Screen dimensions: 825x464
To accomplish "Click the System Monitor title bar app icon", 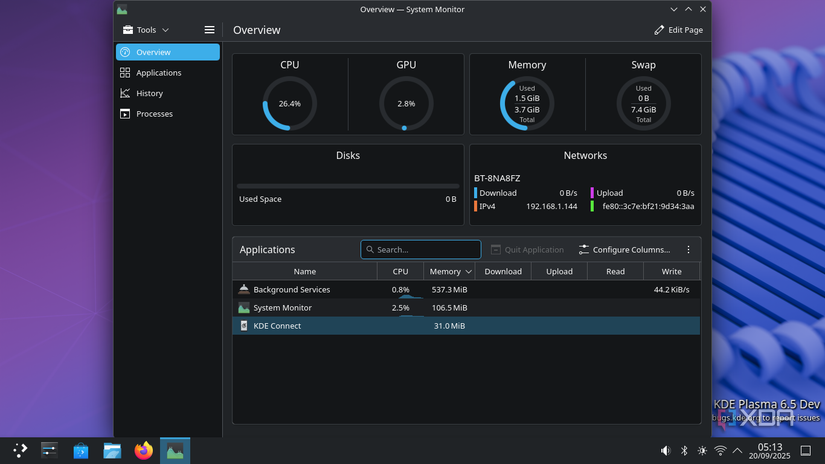I will click(122, 9).
